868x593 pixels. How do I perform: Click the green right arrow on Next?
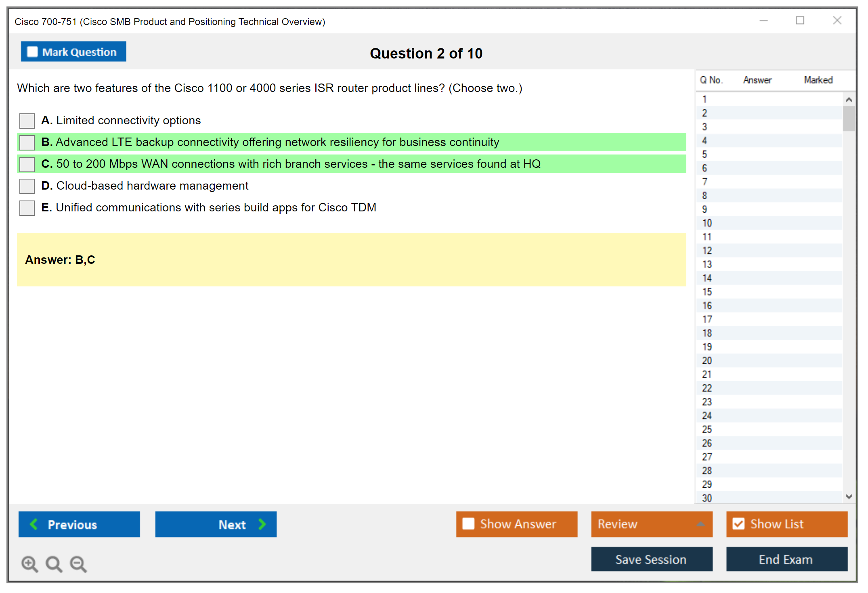(262, 524)
